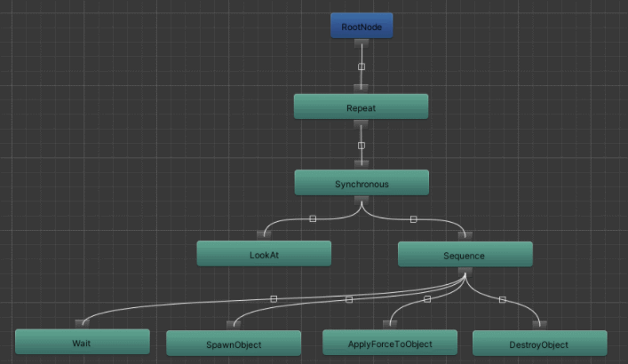This screenshot has height=364, width=628.
Task: Select the Sequence node
Action: pyautogui.click(x=465, y=255)
